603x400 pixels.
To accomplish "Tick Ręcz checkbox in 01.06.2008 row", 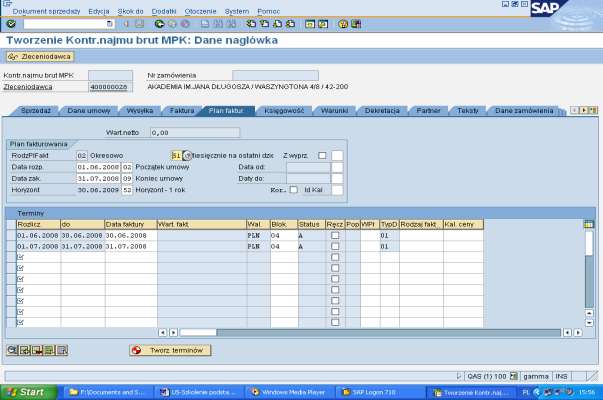I will coord(335,235).
